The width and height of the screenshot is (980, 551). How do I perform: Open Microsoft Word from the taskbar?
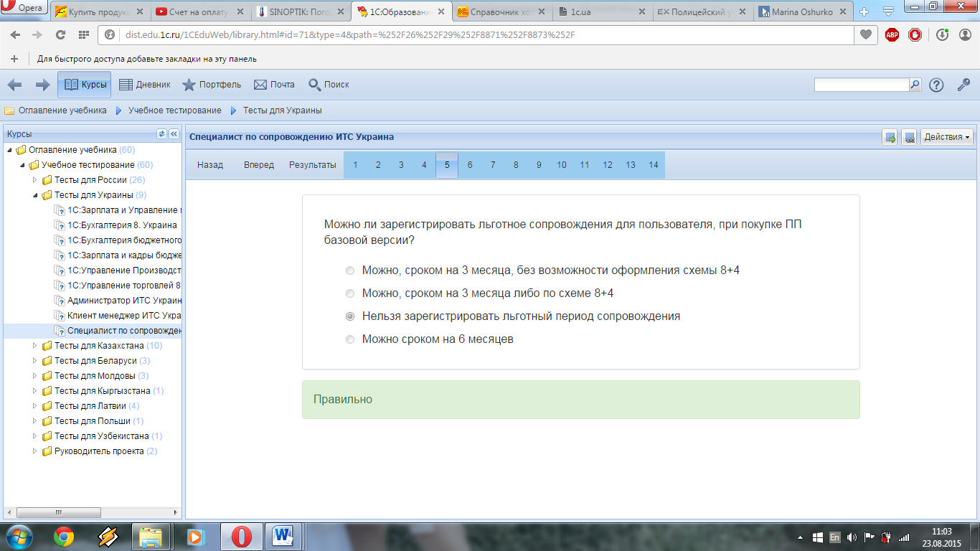283,537
